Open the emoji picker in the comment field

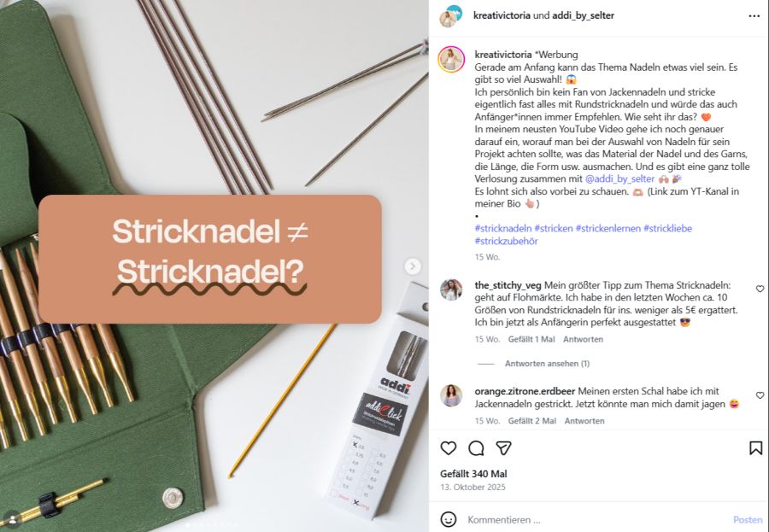pos(449,519)
